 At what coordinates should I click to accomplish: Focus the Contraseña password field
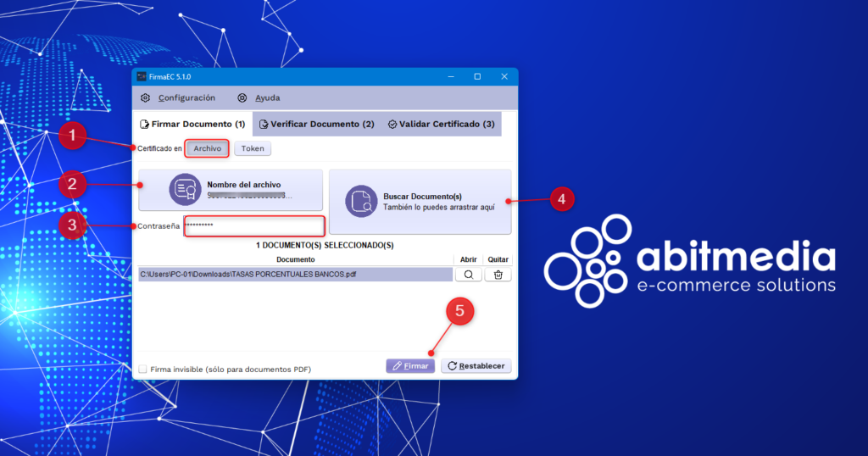coord(254,225)
